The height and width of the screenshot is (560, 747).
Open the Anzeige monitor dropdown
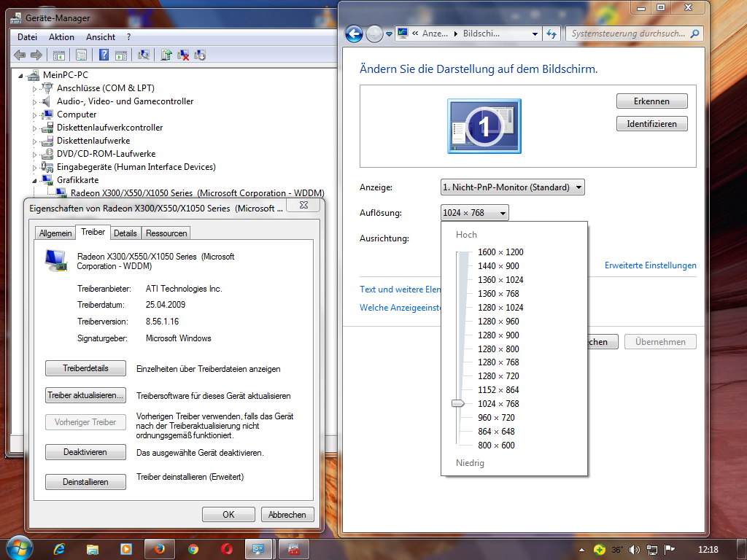[x=513, y=187]
